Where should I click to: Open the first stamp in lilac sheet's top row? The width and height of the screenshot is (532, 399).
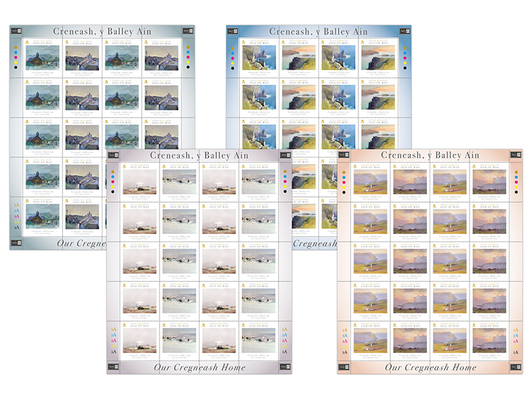point(140,182)
